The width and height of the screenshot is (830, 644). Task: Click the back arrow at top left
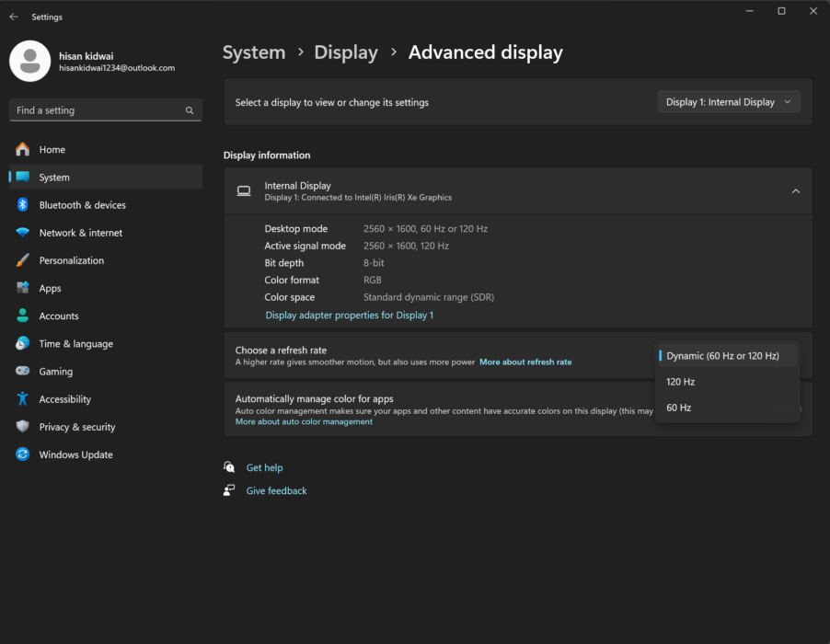click(12, 16)
